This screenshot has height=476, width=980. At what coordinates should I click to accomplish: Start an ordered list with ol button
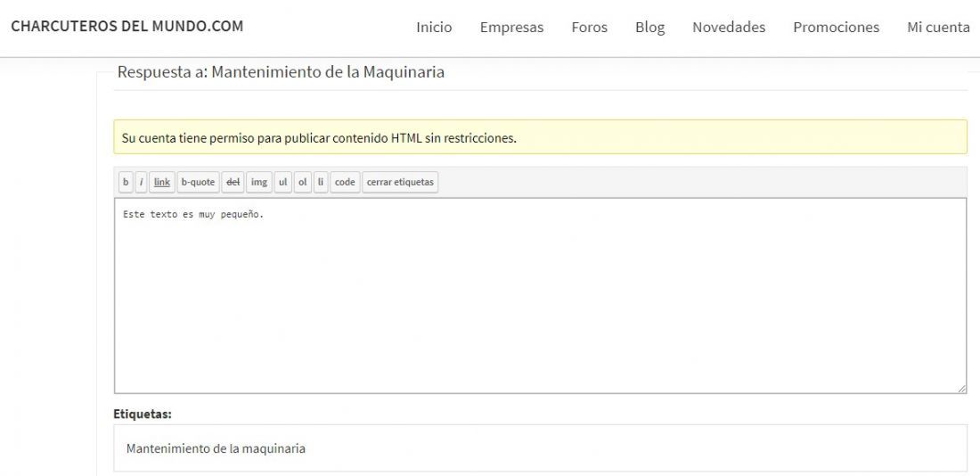click(x=303, y=182)
